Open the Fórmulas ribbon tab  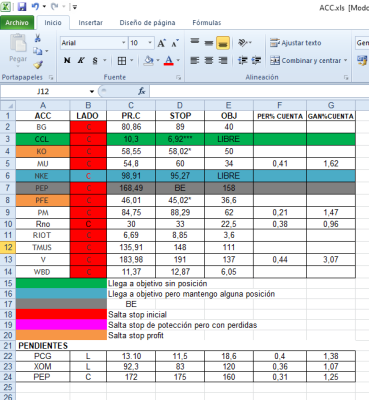(207, 23)
